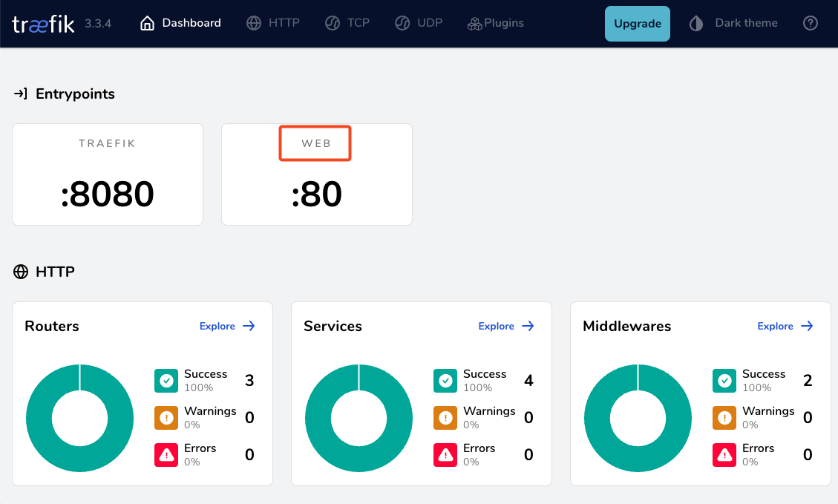This screenshot has height=504, width=838.
Task: Open Explore link for Middlewares
Action: point(785,326)
